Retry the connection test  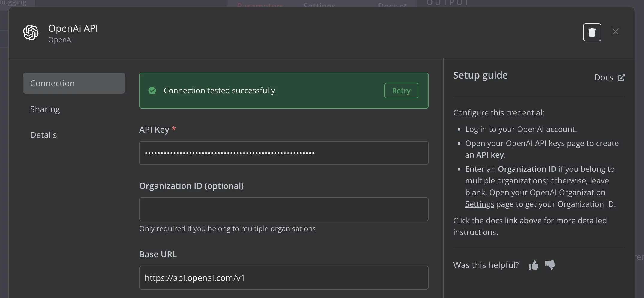coord(401,91)
